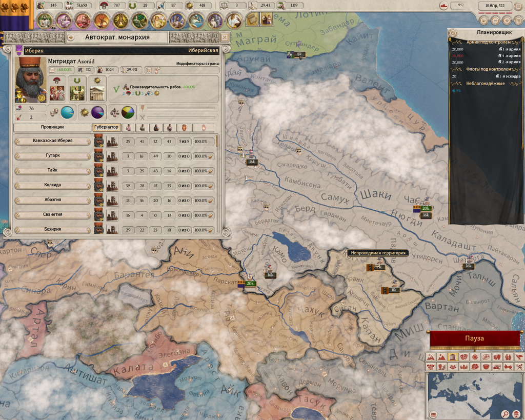Collapse the Флоты под контролем section
525x420 pixels.
coord(489,69)
